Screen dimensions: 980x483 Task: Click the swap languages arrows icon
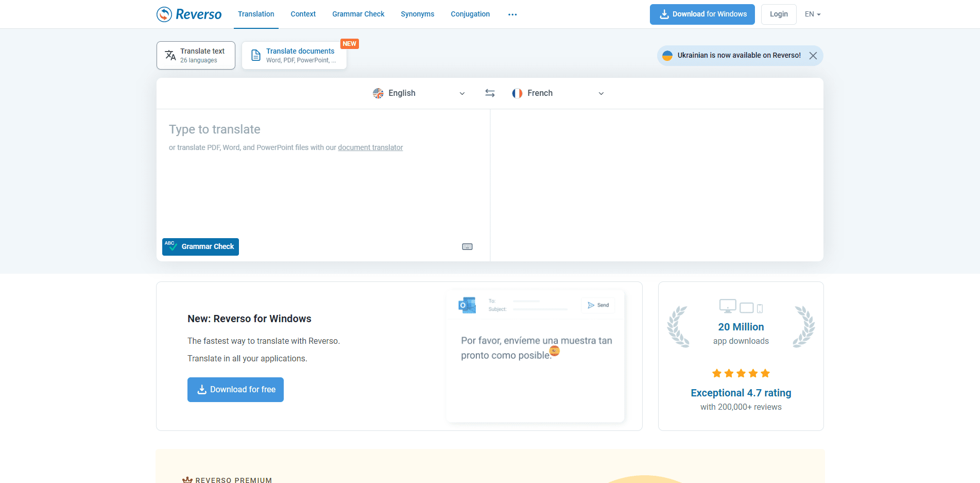pos(489,93)
